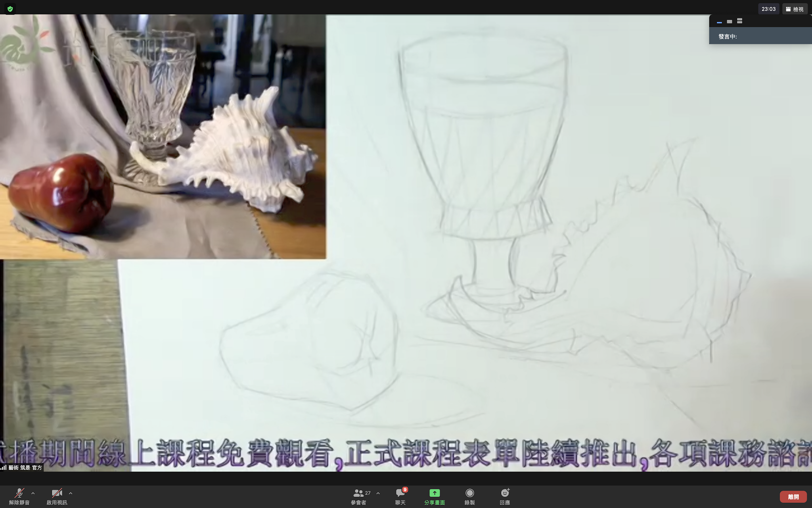Switch speaker panel to single thumbnail view

730,21
